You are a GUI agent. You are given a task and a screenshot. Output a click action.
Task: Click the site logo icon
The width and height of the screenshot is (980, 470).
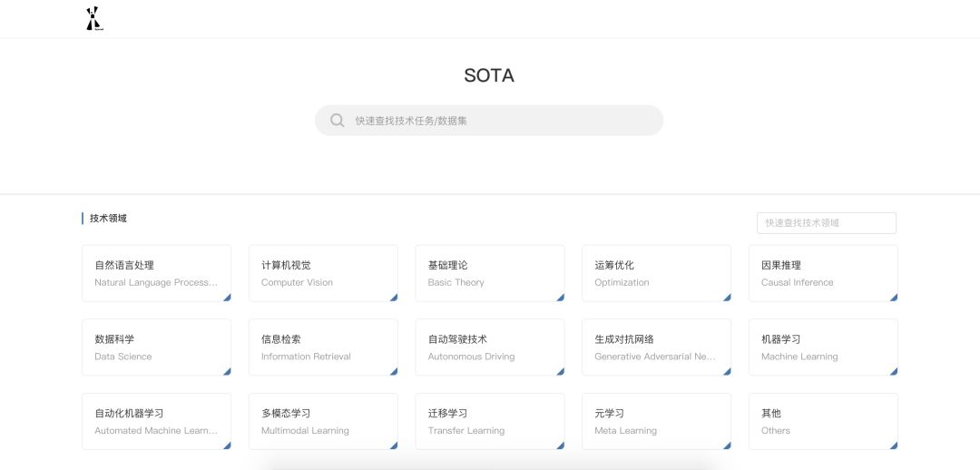94,19
